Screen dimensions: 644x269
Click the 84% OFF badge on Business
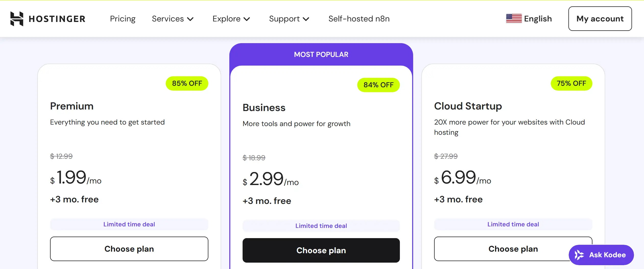click(378, 85)
